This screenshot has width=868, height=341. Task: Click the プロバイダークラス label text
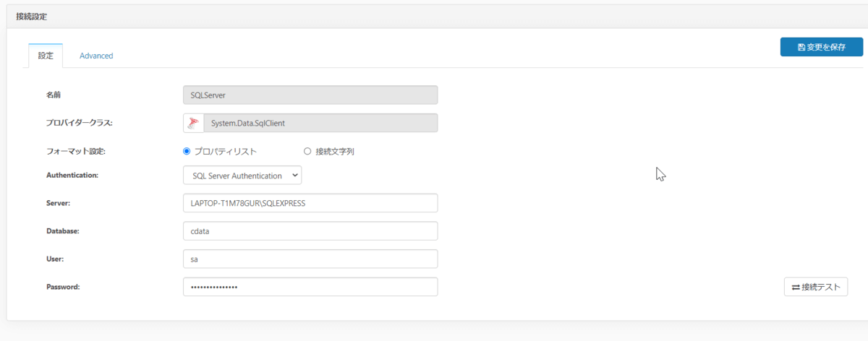point(80,123)
